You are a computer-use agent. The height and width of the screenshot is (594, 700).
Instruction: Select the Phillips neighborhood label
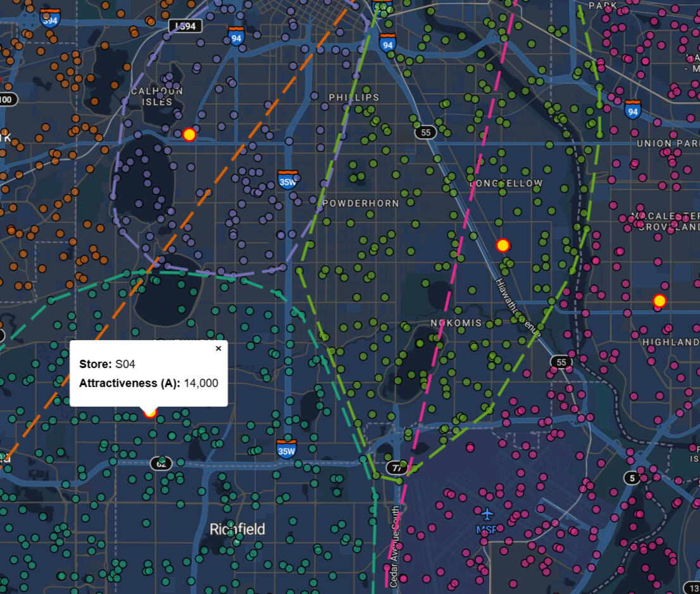354,98
